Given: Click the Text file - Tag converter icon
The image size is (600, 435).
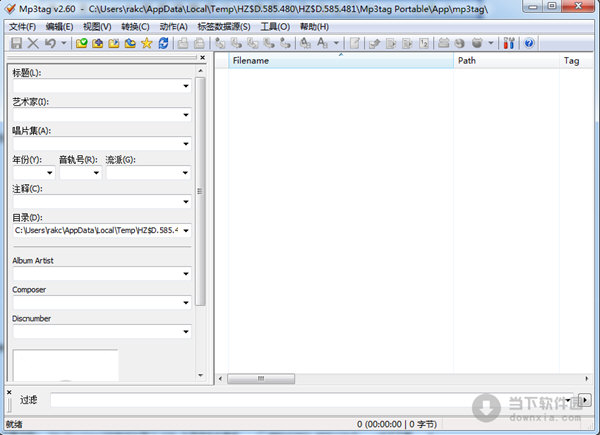Looking at the screenshot, I should point(269,43).
